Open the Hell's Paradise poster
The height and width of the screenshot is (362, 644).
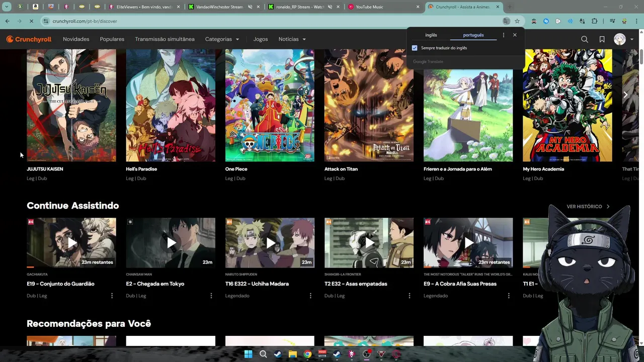171,106
